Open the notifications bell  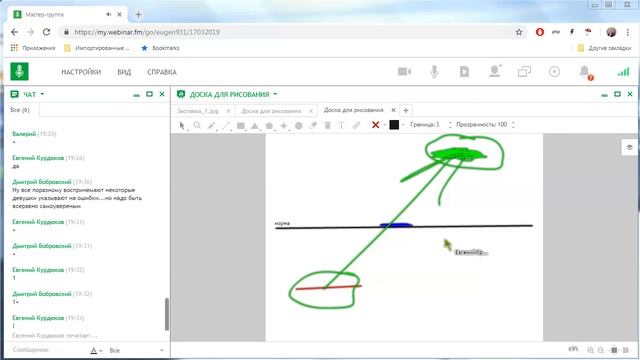tap(585, 72)
